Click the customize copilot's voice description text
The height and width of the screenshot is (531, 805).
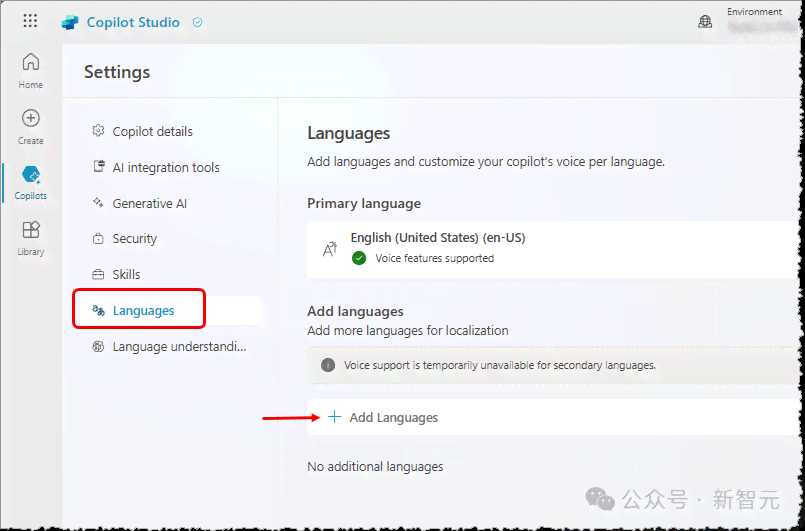(x=486, y=162)
